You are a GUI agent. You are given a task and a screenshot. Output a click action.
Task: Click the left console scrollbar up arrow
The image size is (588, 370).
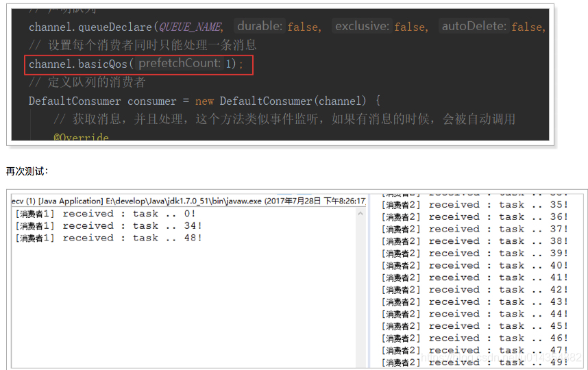(360, 214)
